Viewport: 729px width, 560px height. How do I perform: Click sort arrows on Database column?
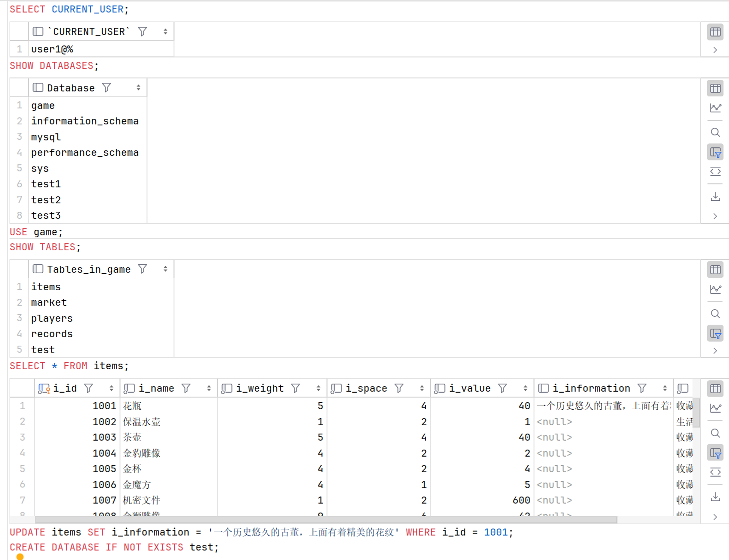coord(138,88)
